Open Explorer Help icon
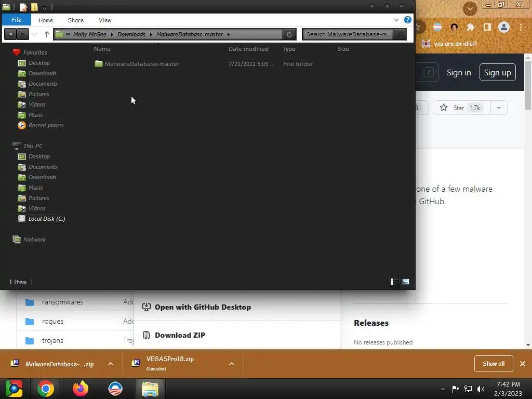This screenshot has height=399, width=532. point(407,20)
